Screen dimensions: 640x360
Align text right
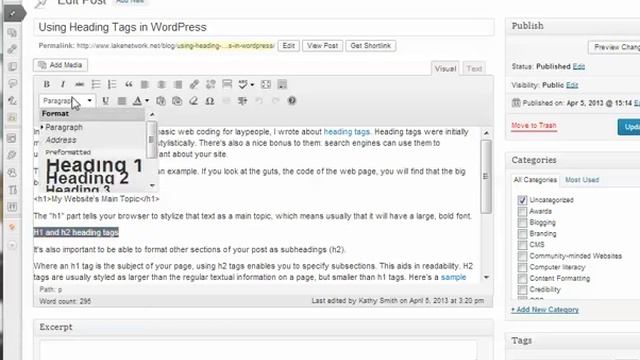point(178,84)
